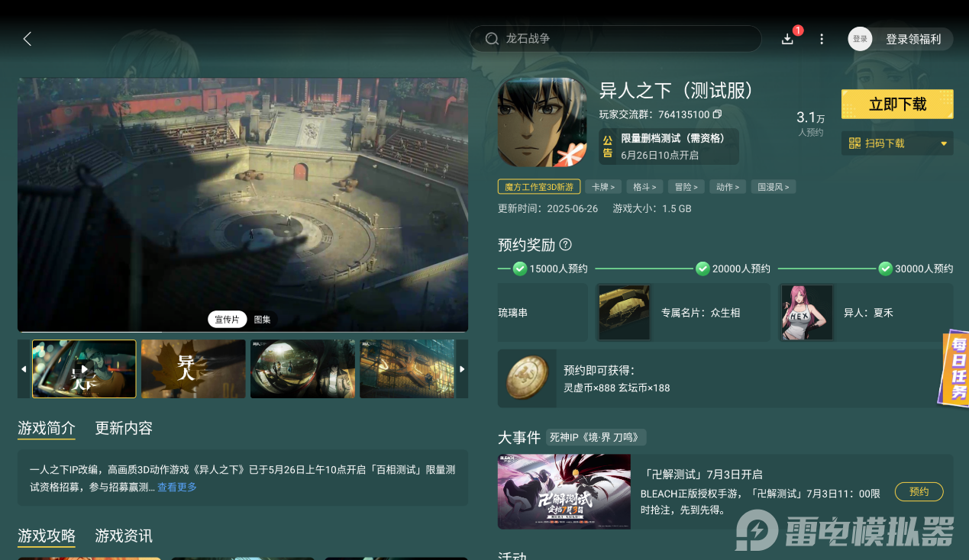The width and height of the screenshot is (969, 560).
Task: Click the login avatar circle
Action: coord(860,39)
